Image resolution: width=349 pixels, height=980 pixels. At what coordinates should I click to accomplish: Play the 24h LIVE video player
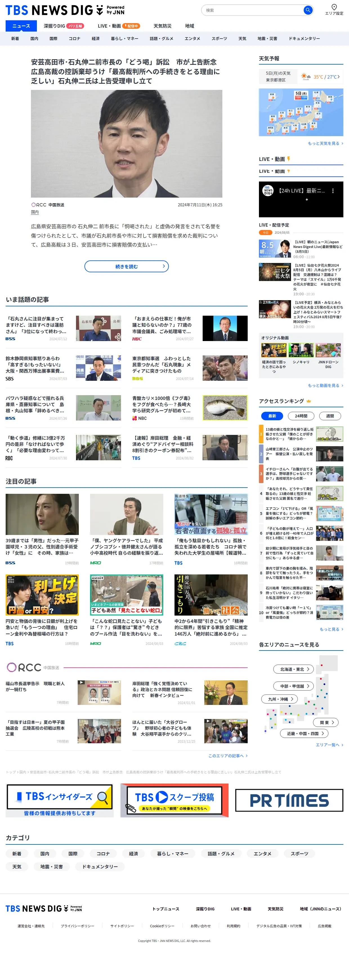pyautogui.click(x=301, y=199)
